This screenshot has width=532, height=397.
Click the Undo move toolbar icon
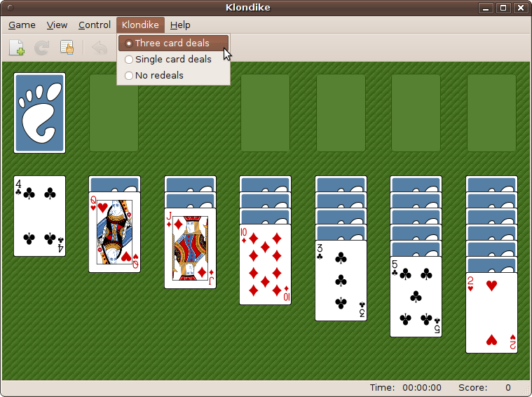(100, 48)
